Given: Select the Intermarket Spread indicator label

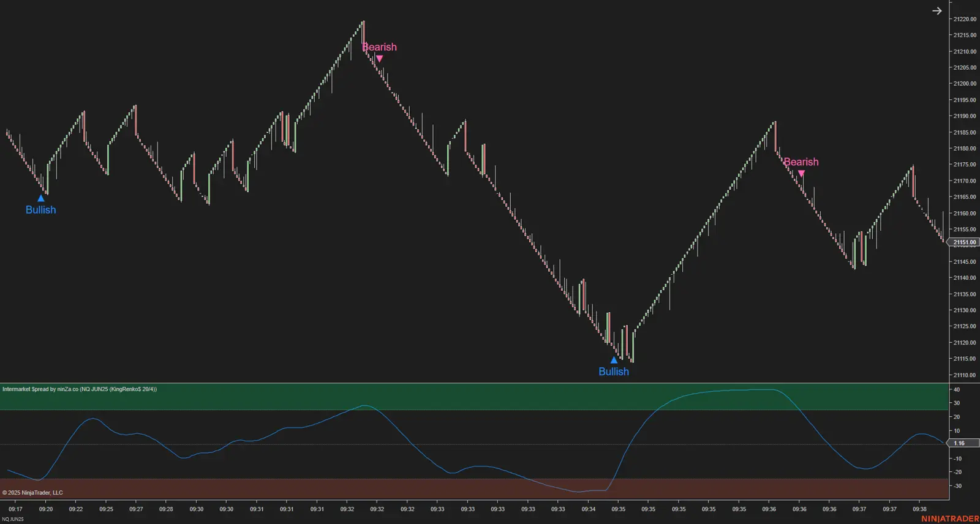Looking at the screenshot, I should tap(80, 389).
